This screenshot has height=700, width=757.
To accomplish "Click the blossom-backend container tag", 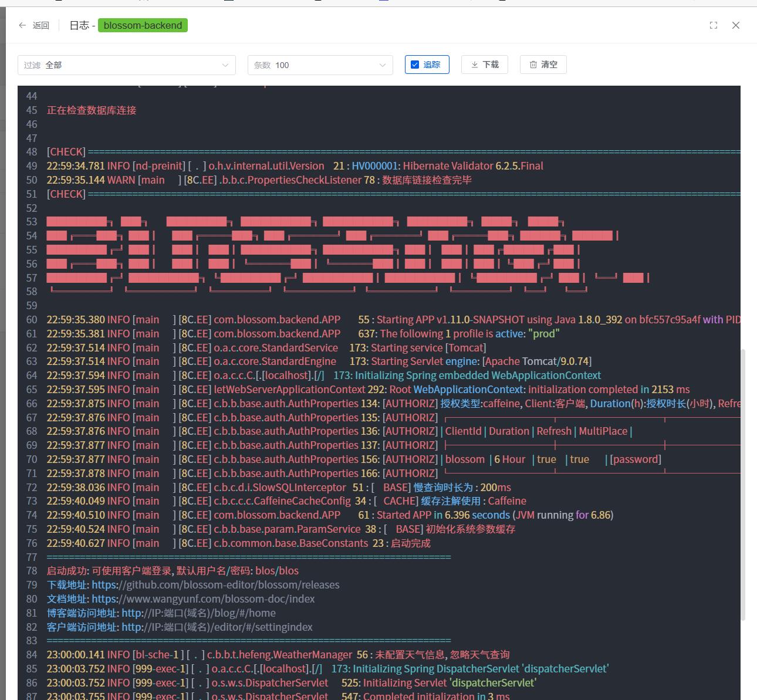I will (143, 25).
